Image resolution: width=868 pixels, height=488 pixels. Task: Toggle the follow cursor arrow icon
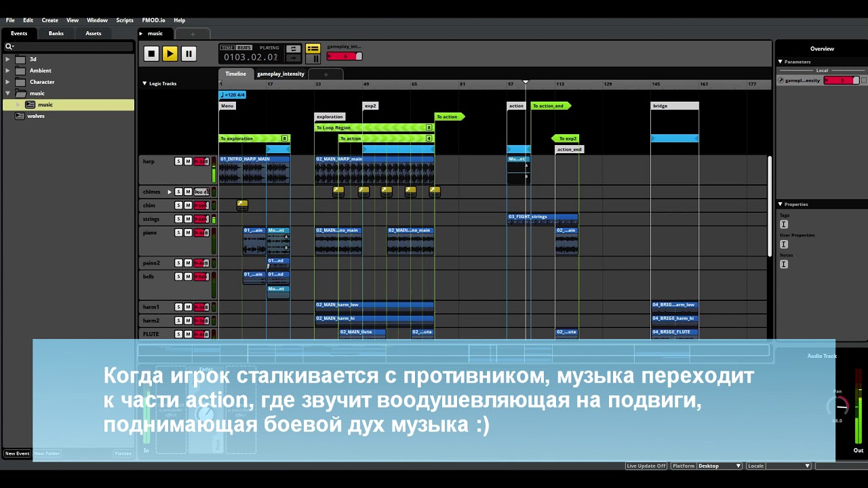click(x=293, y=58)
